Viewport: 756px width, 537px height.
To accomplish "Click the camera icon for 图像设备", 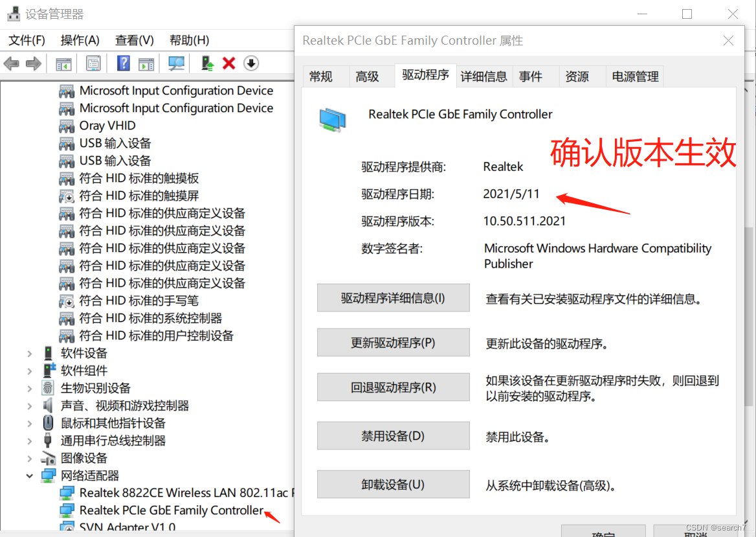I will (x=48, y=458).
